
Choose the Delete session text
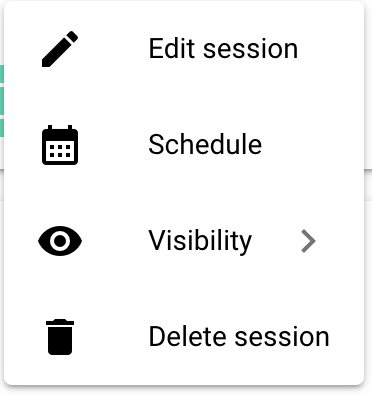(239, 337)
